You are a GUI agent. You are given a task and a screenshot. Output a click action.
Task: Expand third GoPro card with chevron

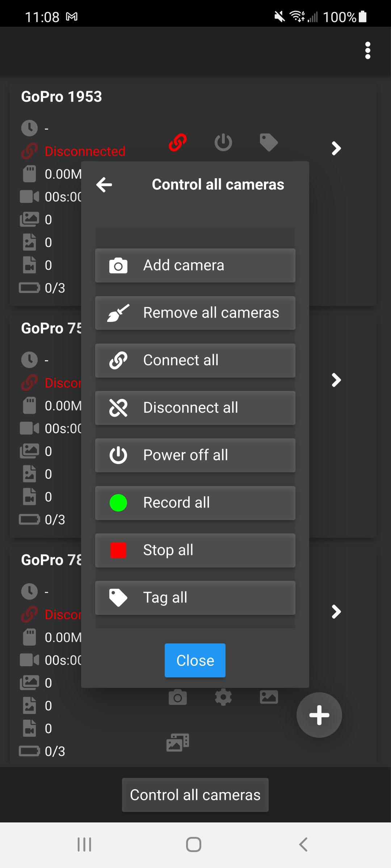click(336, 612)
